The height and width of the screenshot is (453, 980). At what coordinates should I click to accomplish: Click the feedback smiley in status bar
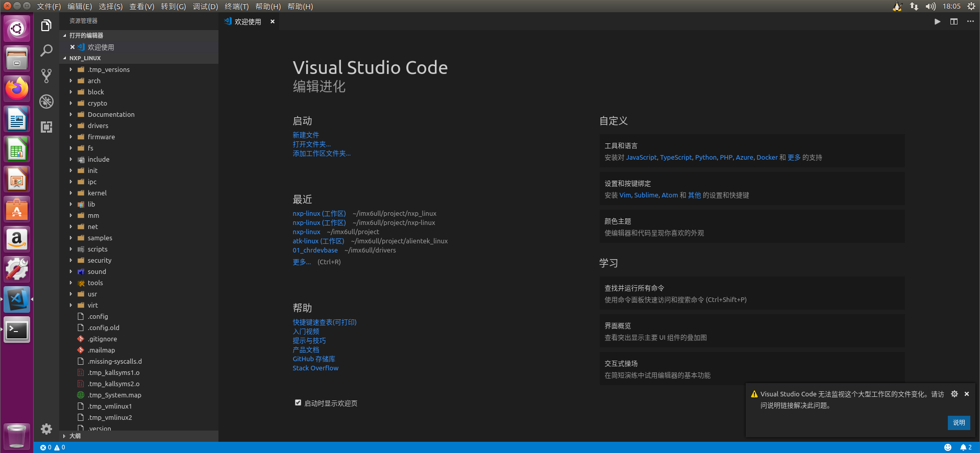pyautogui.click(x=948, y=447)
